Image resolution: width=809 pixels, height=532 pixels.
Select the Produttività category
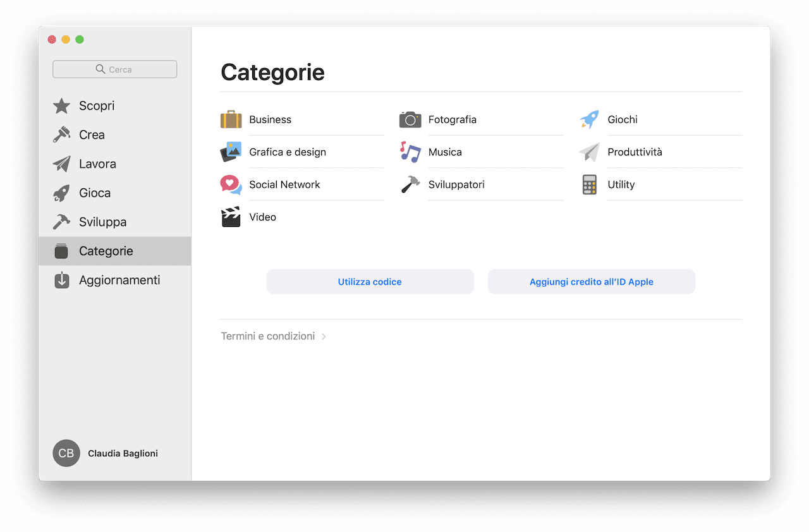tap(635, 152)
